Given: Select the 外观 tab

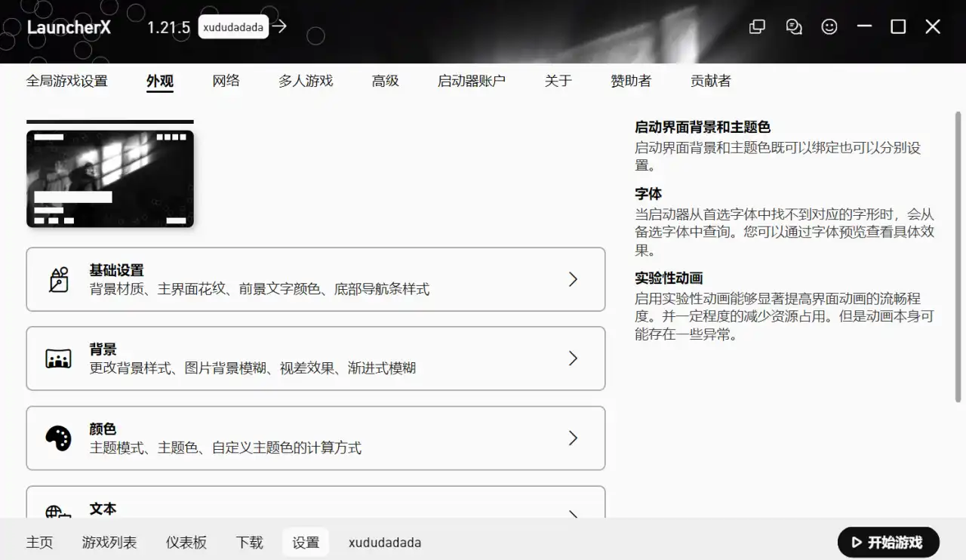Looking at the screenshot, I should click(160, 81).
